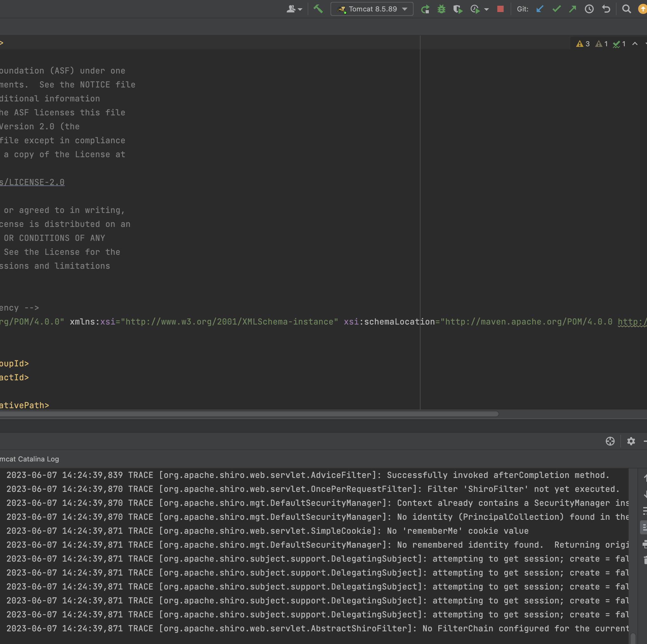Image resolution: width=647 pixels, height=644 pixels.
Task: Click the Build project hammer icon
Action: (x=318, y=9)
